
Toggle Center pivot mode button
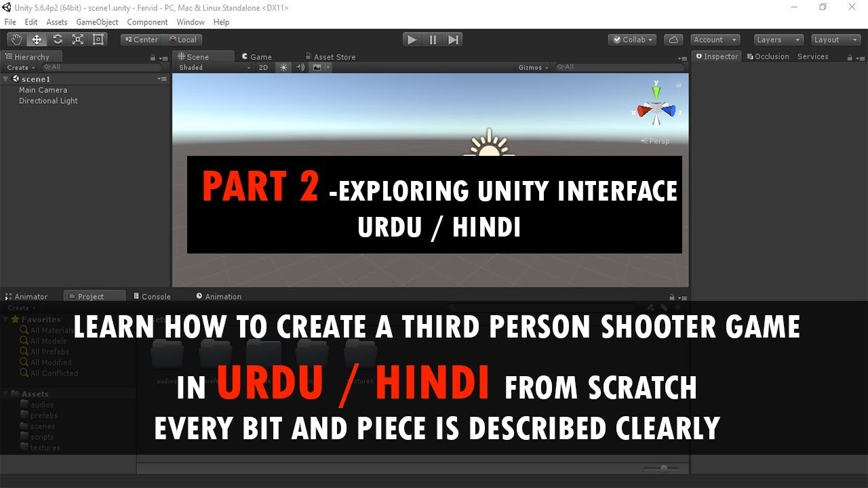tap(141, 39)
